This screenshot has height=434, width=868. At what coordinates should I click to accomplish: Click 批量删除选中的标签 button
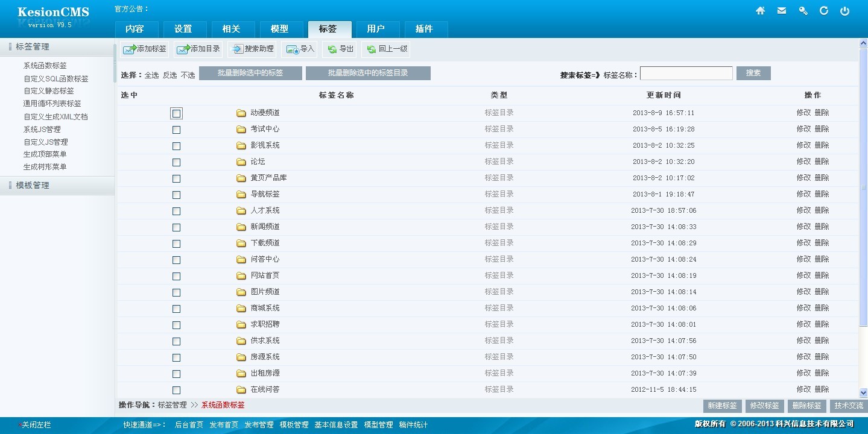[x=250, y=73]
